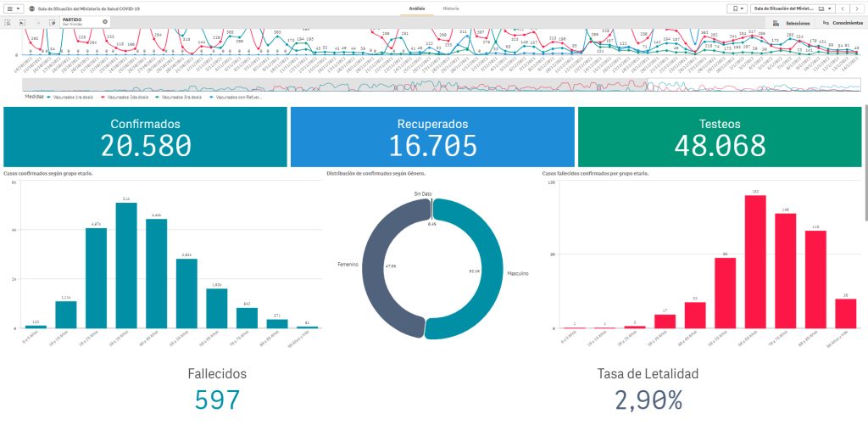This screenshot has width=868, height=425.
Task: Click the globe app icon
Action: point(32,8)
